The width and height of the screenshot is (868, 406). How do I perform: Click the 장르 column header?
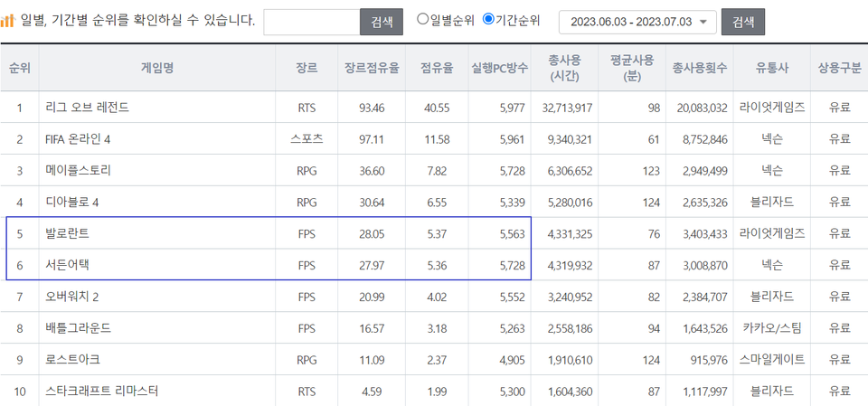(307, 68)
